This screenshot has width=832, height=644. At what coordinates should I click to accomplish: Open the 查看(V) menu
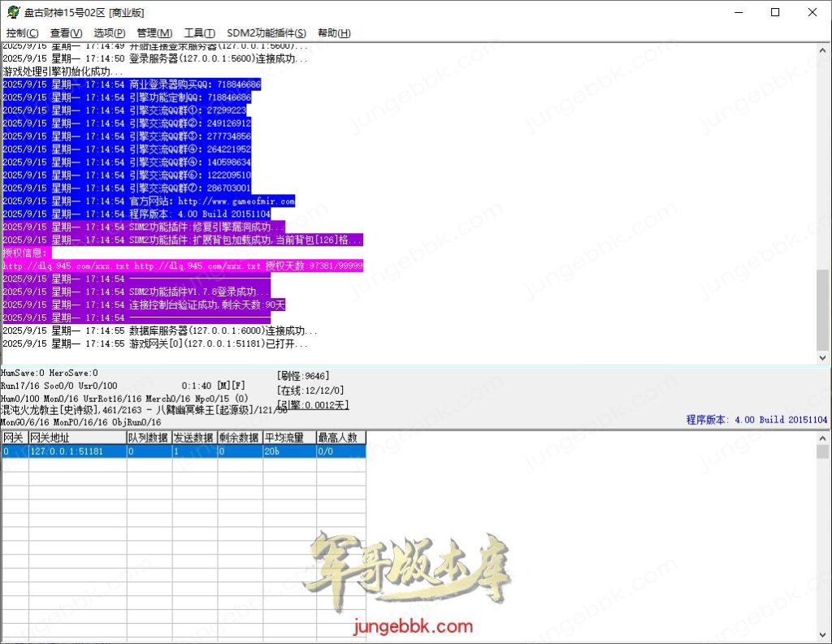(x=65, y=32)
